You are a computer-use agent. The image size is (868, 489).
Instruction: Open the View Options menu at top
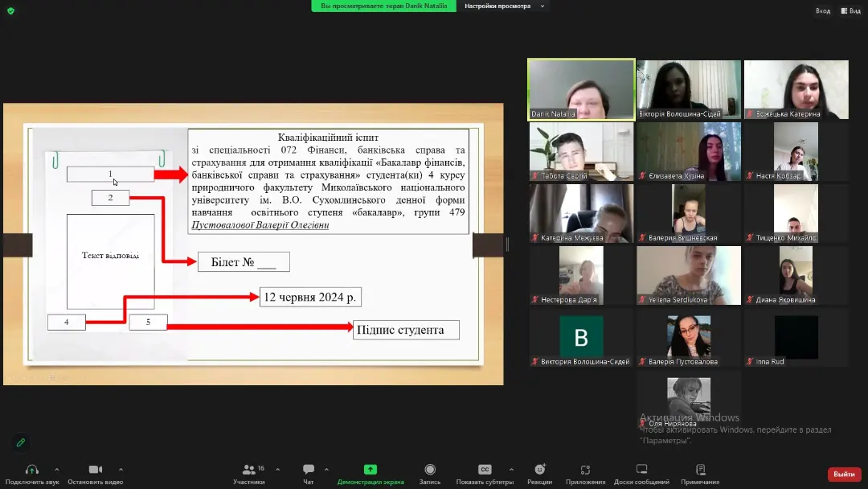504,6
